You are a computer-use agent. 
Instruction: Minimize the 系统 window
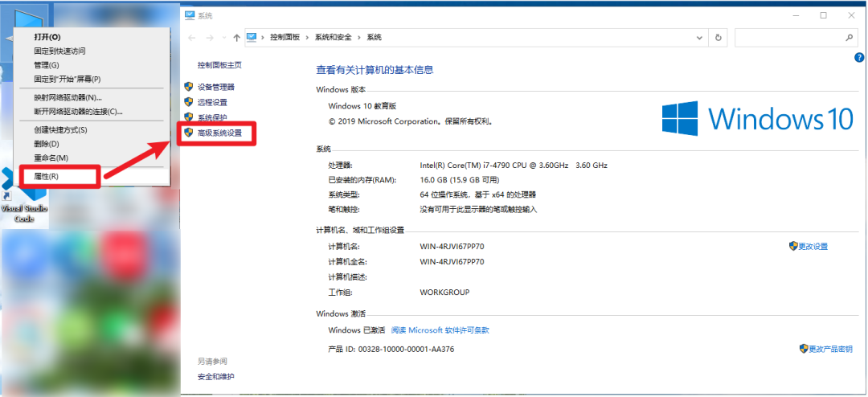[x=795, y=15]
